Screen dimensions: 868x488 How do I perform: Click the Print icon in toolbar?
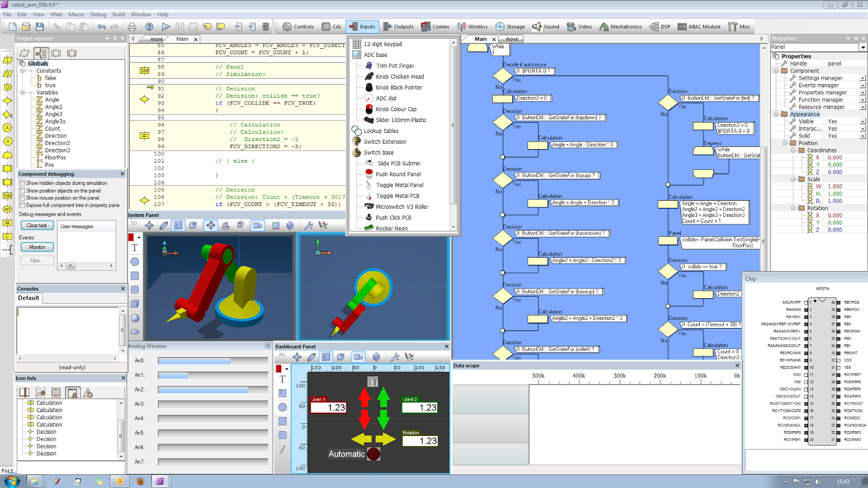point(132,26)
